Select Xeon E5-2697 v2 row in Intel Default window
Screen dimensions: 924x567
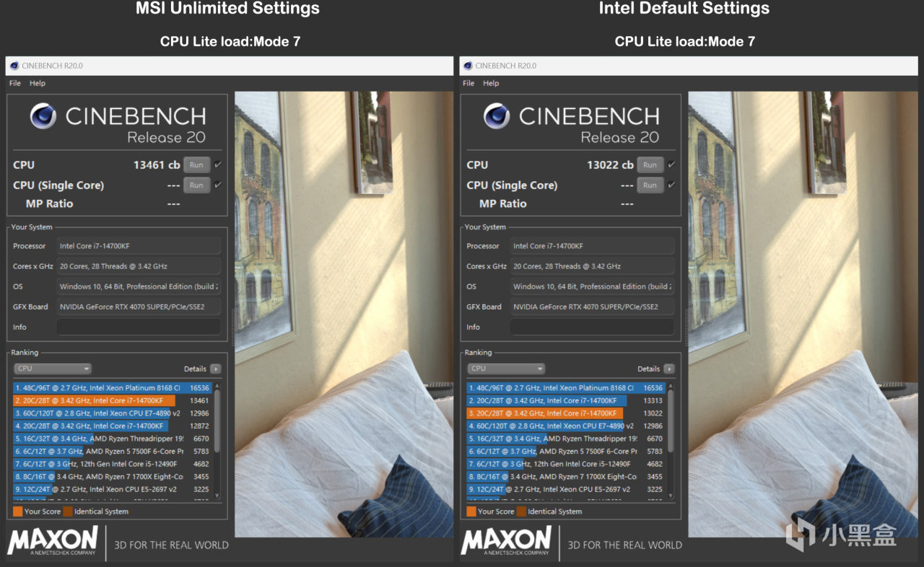coord(565,489)
